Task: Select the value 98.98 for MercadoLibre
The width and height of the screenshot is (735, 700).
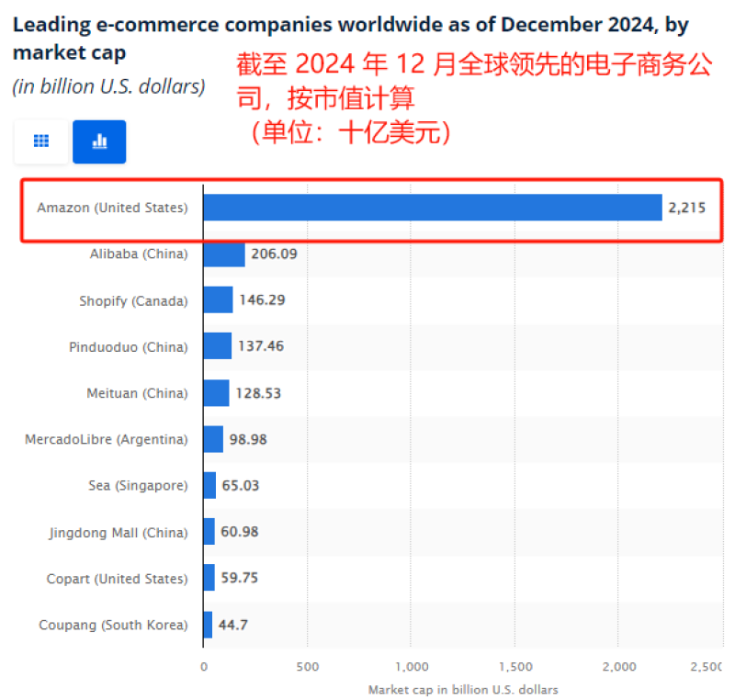Action: 248,439
